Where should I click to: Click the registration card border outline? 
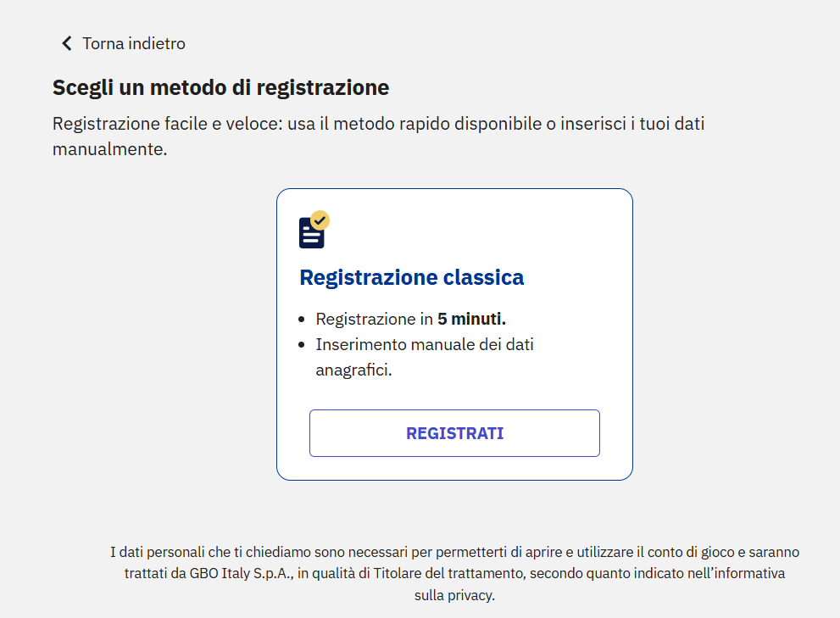454,190
